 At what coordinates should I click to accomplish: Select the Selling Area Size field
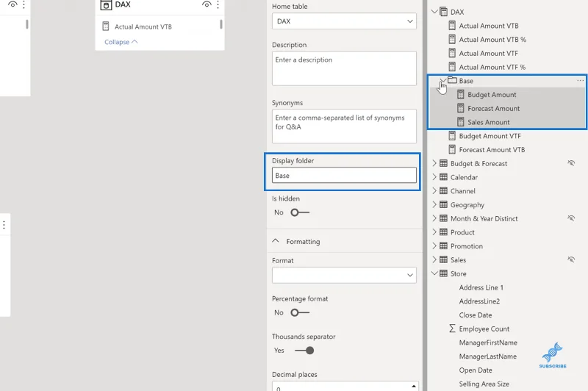(x=484, y=384)
